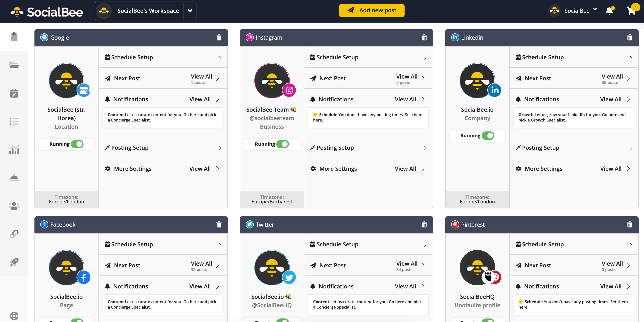Viewport: 644px width, 322px height.
Task: Open the SocialBee's Workspace dropdown
Action: 190,11
